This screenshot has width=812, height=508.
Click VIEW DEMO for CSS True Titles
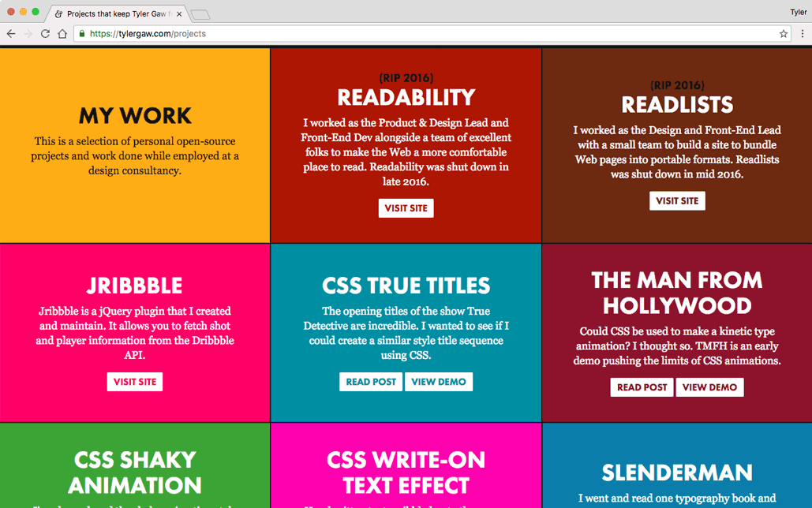[439, 381]
